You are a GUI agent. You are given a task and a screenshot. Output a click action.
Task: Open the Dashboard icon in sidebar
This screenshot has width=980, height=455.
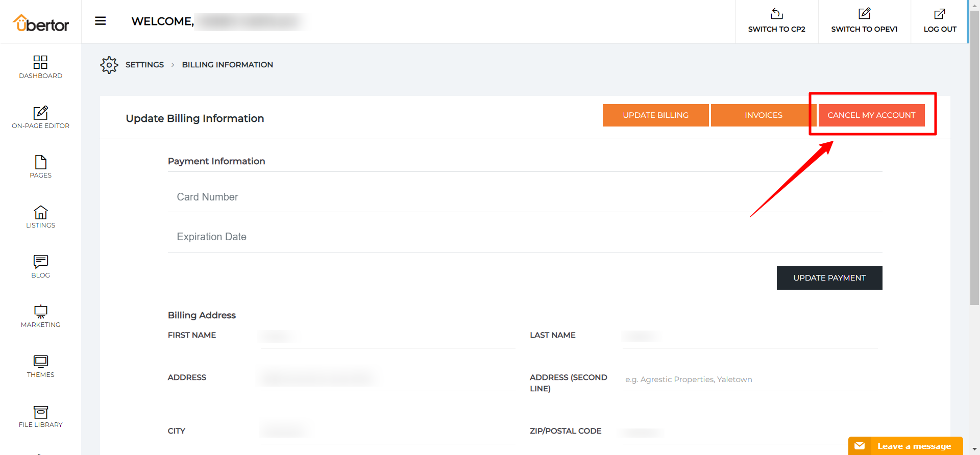(40, 62)
